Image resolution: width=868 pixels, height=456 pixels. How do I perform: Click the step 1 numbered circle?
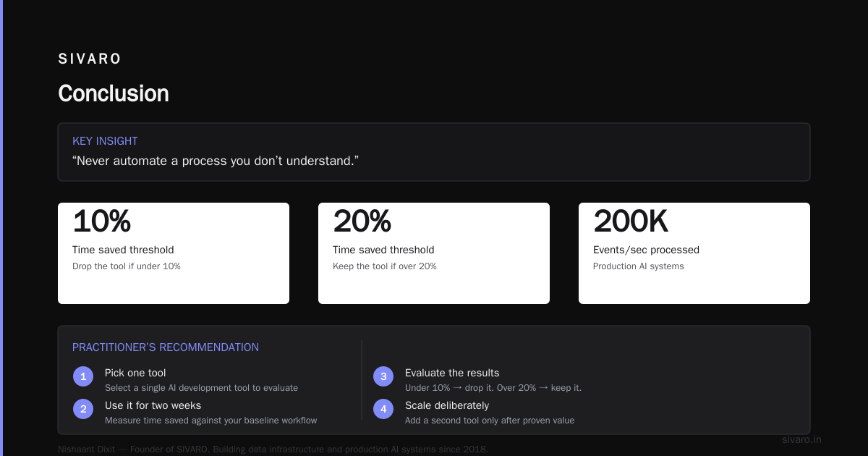pyautogui.click(x=83, y=376)
